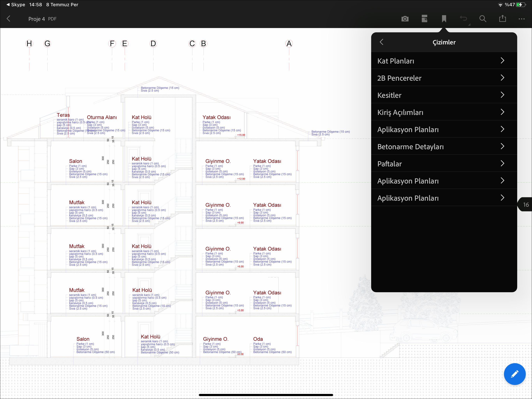Tap the blue pencil edit button
Screen dimensions: 532x399
click(515, 374)
